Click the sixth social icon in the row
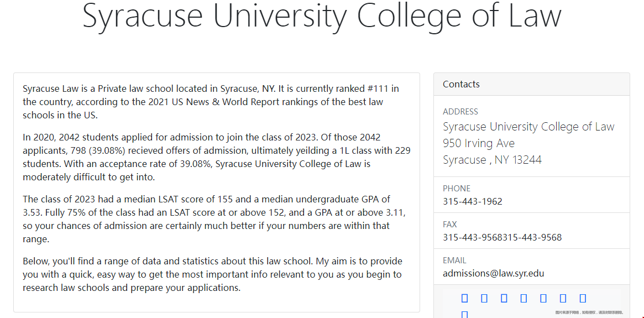 click(x=563, y=298)
